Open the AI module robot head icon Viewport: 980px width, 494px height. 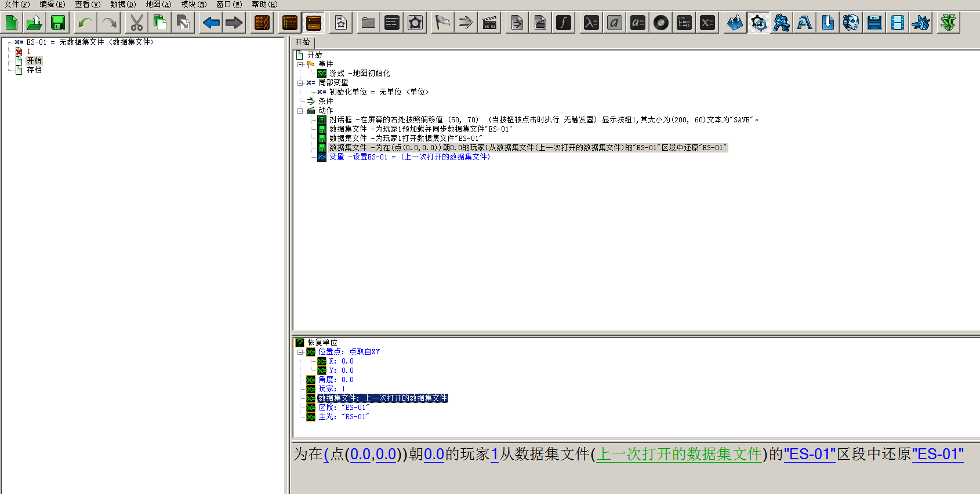[851, 23]
